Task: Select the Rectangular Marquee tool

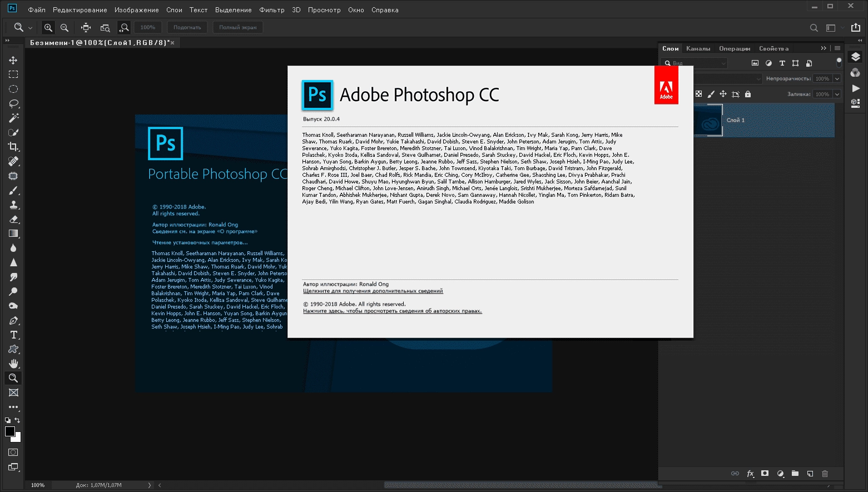Action: tap(13, 74)
